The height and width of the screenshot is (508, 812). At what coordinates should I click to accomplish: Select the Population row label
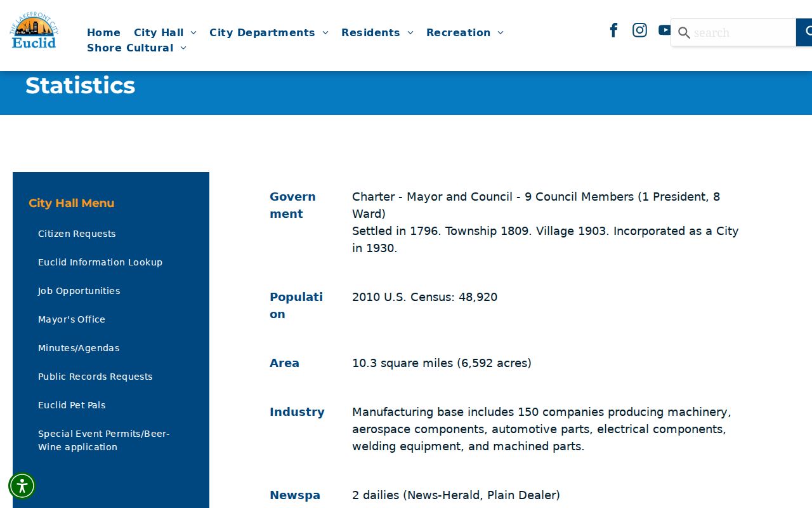coord(296,305)
